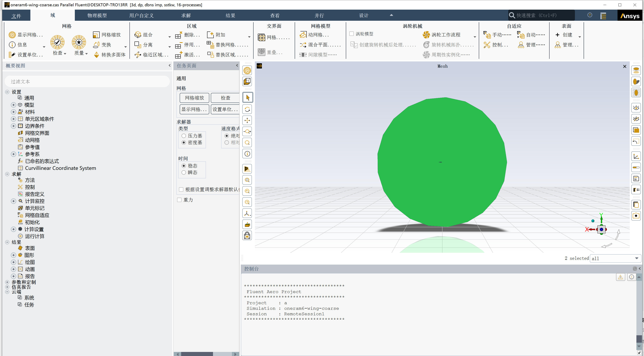Click the Check (检查) task page button
The width and height of the screenshot is (644, 356).
(225, 98)
